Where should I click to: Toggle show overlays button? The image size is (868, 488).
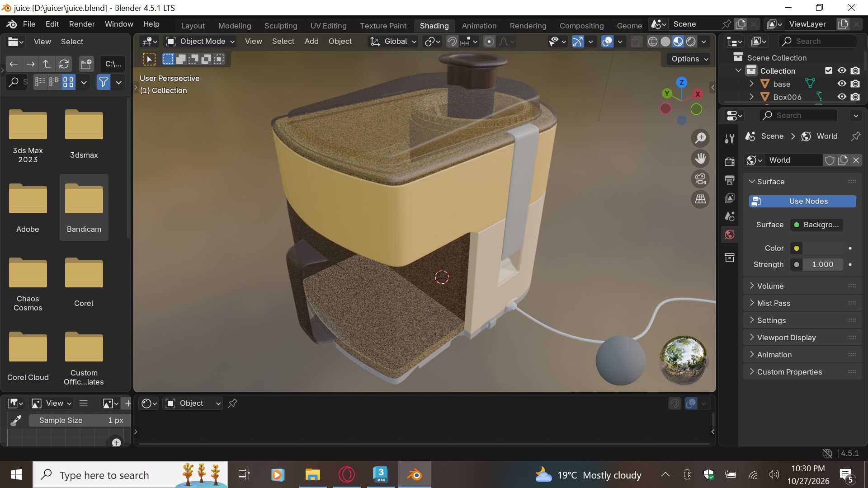(608, 42)
